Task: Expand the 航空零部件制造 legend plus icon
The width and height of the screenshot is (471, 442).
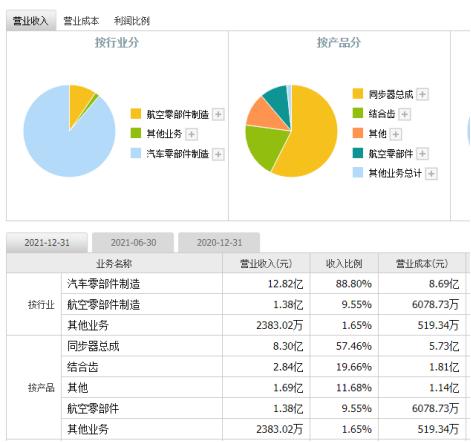Action: point(218,114)
